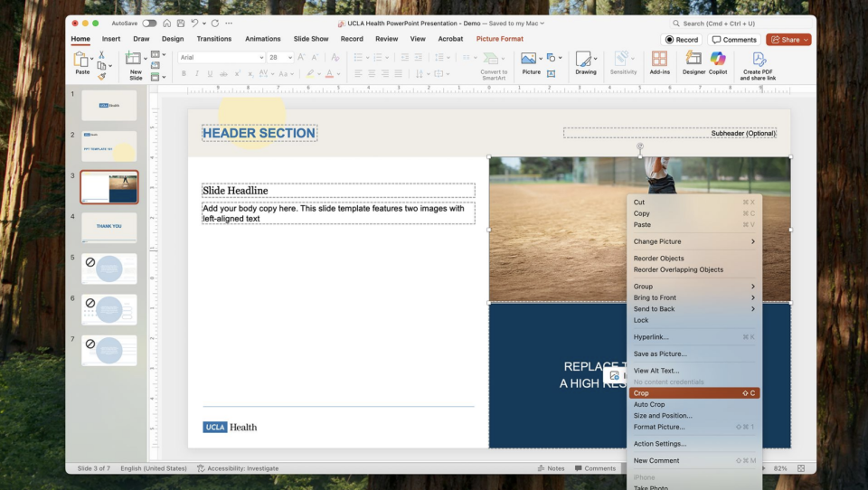Click the Home icon in title bar

(x=166, y=24)
